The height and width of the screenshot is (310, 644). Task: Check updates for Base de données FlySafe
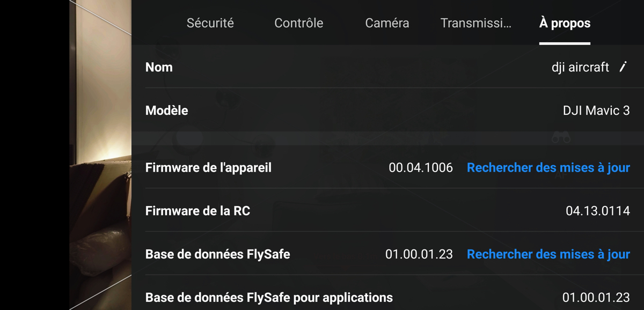click(548, 254)
